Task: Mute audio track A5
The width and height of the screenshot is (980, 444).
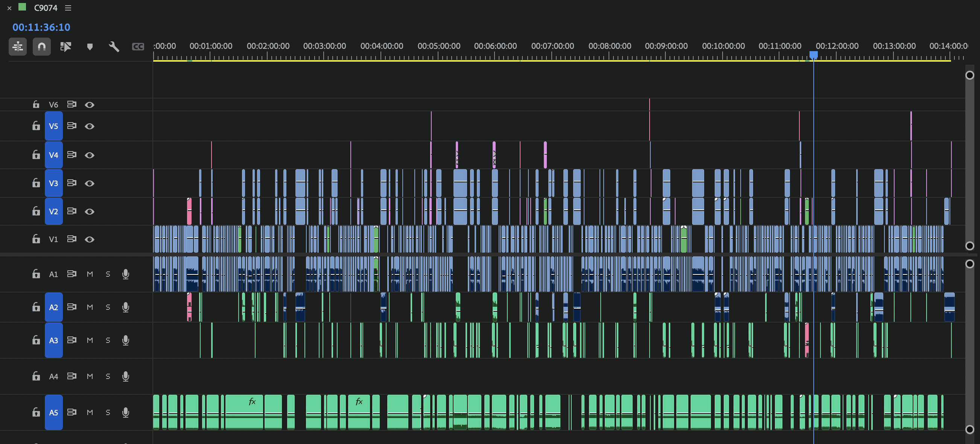Action: tap(90, 412)
